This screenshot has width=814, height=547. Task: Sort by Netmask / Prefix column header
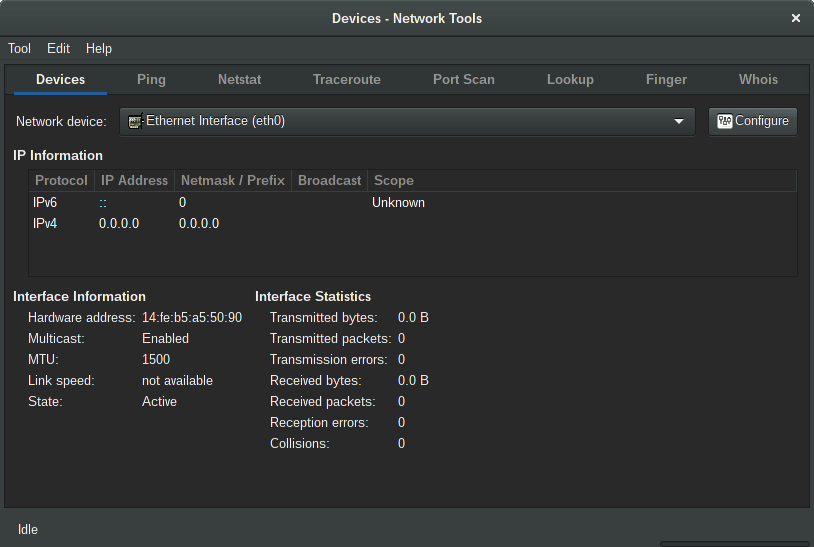(x=233, y=181)
